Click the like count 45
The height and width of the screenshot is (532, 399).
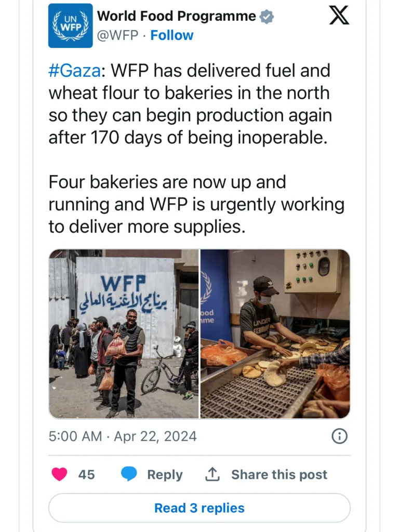[87, 474]
